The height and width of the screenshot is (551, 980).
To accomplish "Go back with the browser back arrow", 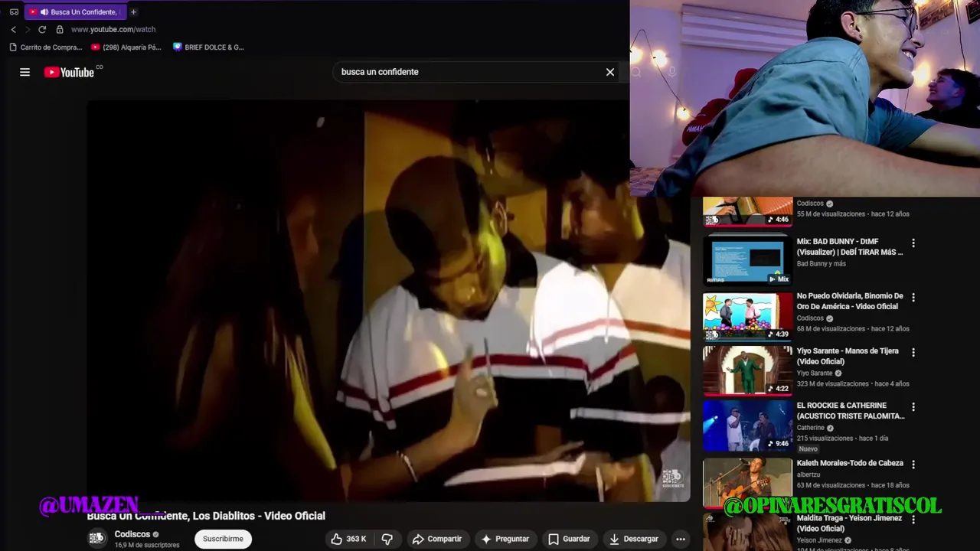I will [13, 29].
